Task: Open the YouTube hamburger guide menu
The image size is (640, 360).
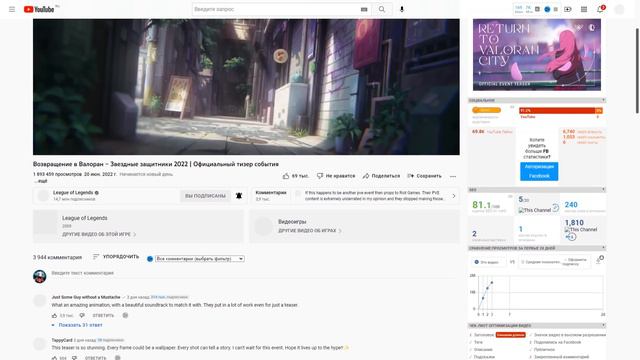Action: (12, 9)
